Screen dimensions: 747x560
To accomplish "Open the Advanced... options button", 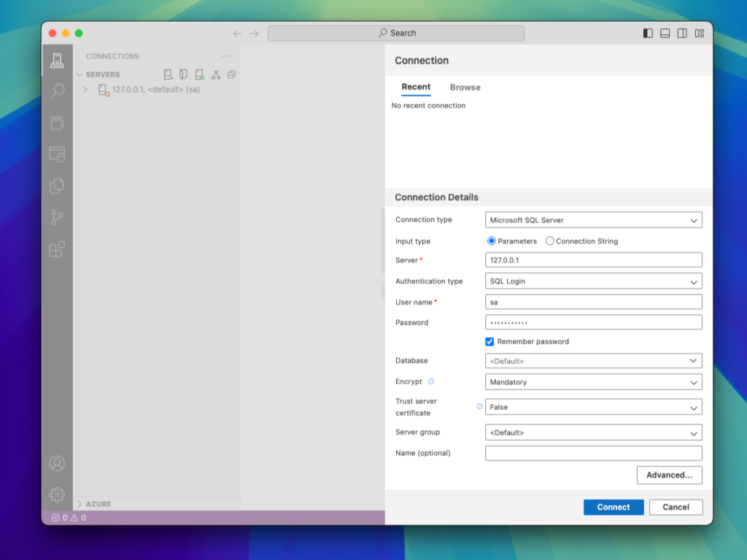I will click(x=670, y=475).
